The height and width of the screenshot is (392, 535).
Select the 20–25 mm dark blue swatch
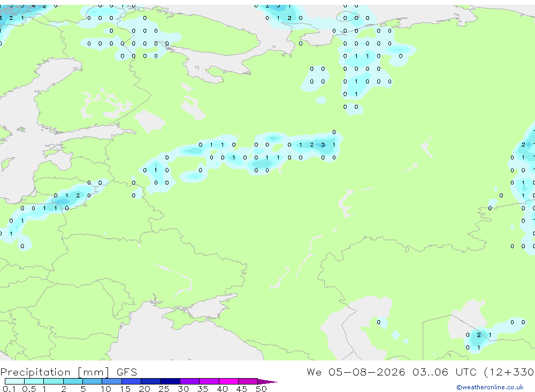click(x=150, y=381)
